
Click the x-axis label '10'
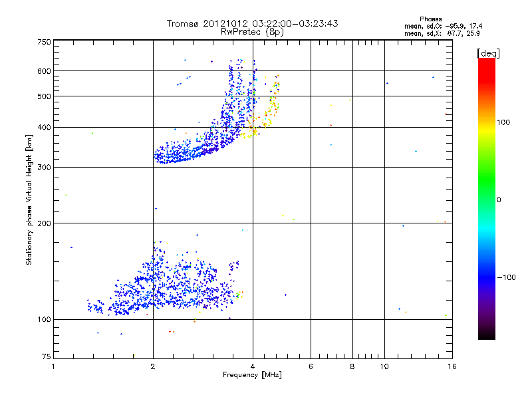(384, 366)
